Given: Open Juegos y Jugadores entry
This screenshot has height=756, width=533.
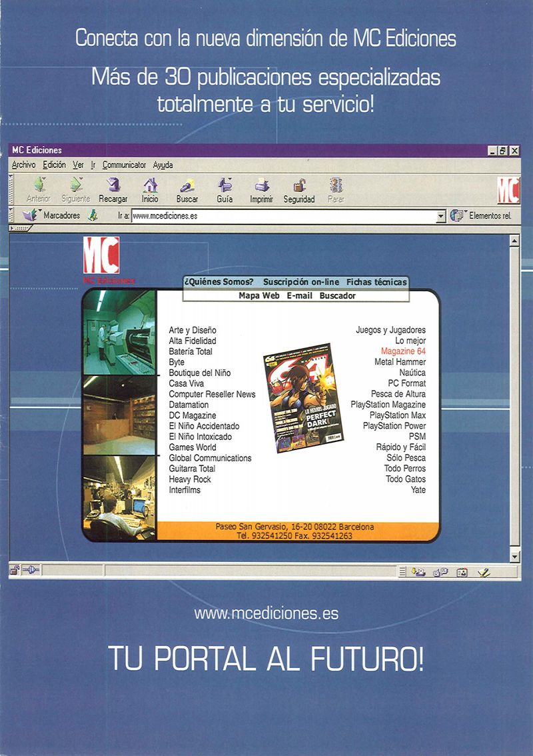Looking at the screenshot, I should click(391, 330).
